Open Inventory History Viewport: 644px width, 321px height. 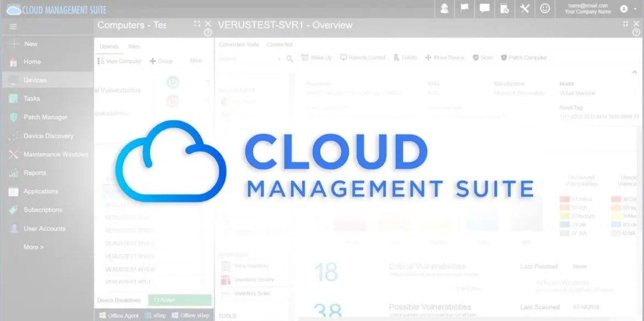click(247, 280)
